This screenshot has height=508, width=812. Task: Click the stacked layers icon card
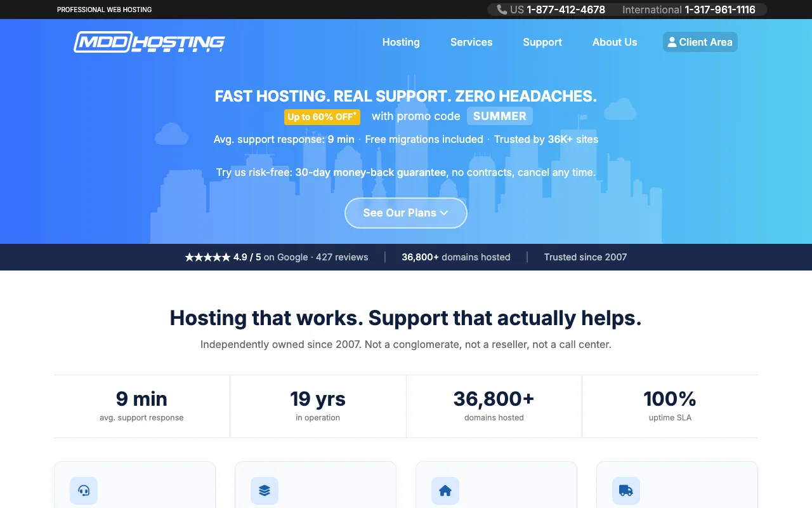click(x=265, y=491)
